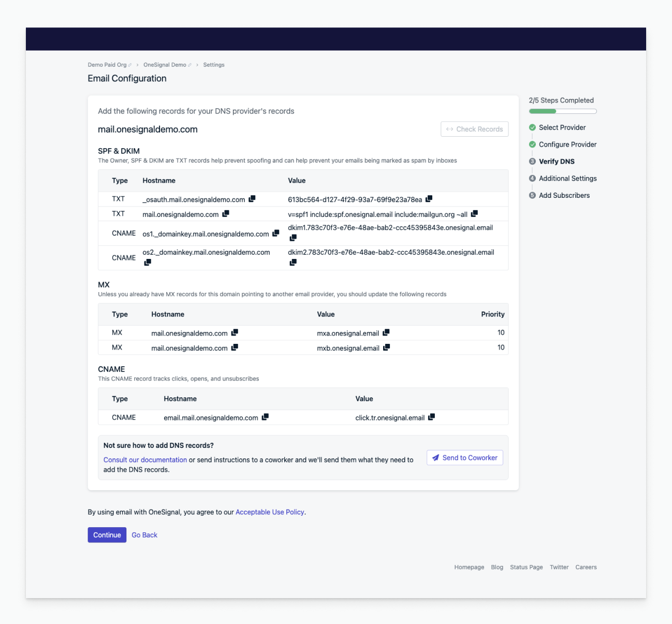The width and height of the screenshot is (672, 624).
Task: Continue to the next step
Action: (107, 535)
